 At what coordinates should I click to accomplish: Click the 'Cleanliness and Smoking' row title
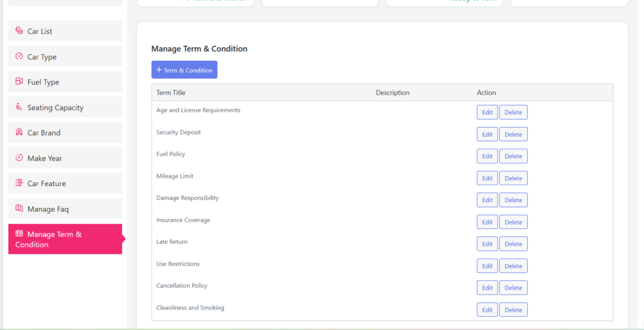[x=191, y=307]
